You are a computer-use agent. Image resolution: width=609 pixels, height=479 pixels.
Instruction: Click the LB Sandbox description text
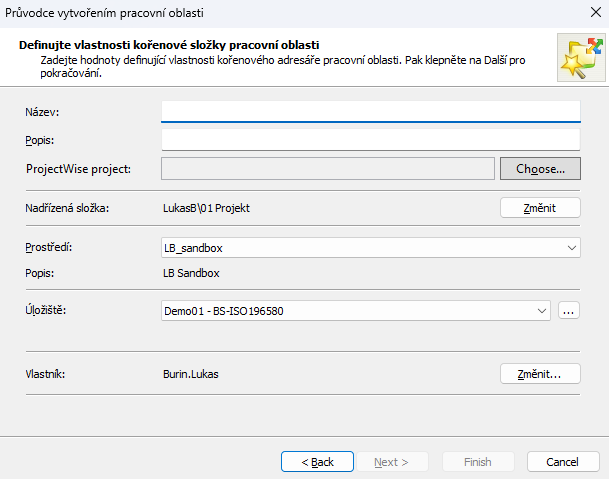pos(191,272)
